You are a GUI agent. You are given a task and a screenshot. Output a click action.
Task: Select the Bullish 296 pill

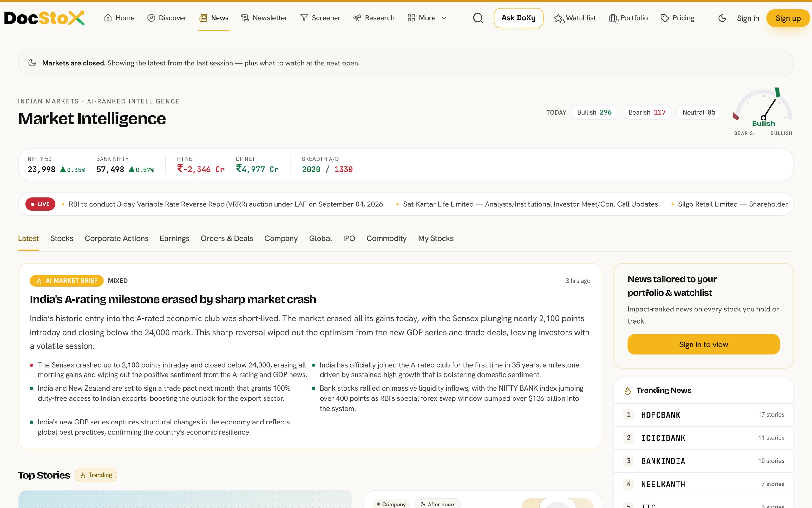click(594, 112)
